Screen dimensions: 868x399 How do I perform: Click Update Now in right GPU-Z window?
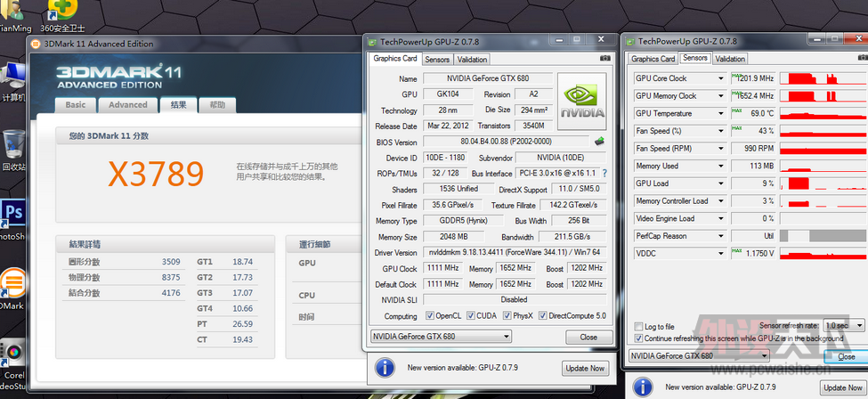click(x=842, y=388)
